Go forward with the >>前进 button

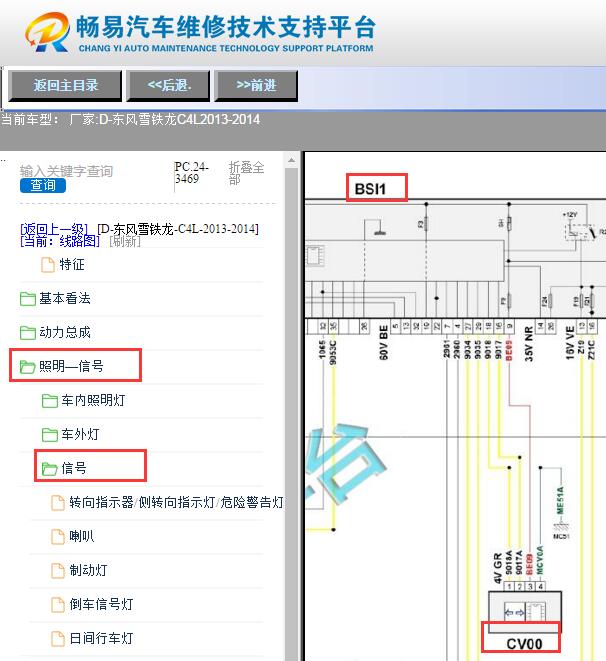[256, 86]
